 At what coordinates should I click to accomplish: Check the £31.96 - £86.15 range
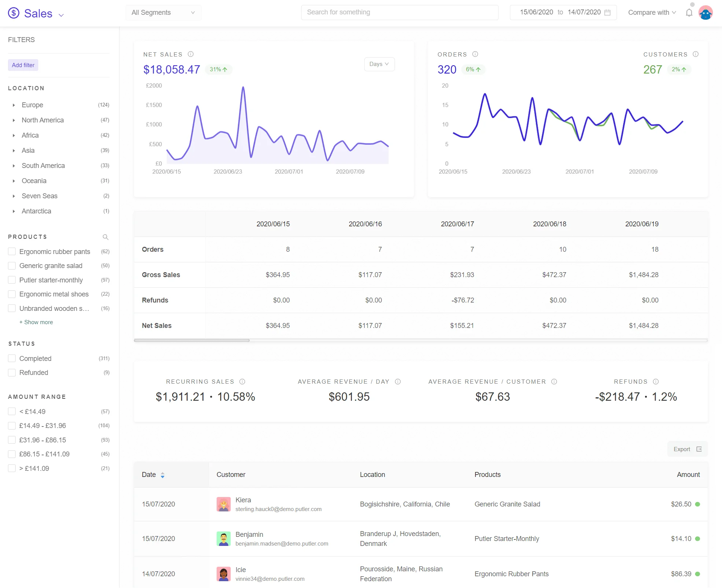[x=12, y=440]
